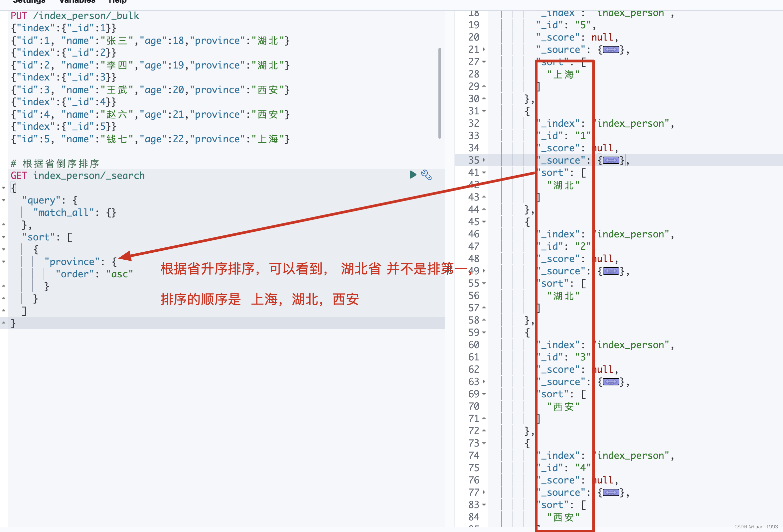Open the Settings menu
The image size is (783, 532).
29,1
